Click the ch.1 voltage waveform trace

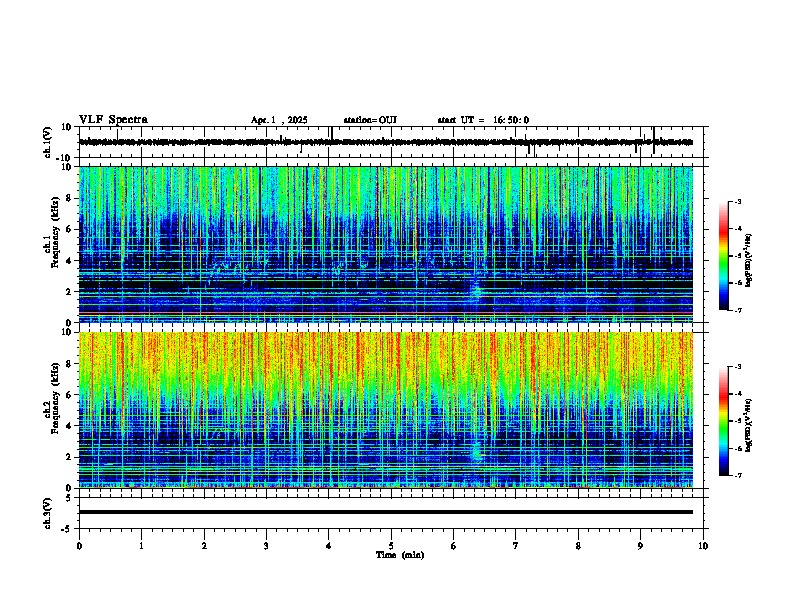[x=385, y=142]
